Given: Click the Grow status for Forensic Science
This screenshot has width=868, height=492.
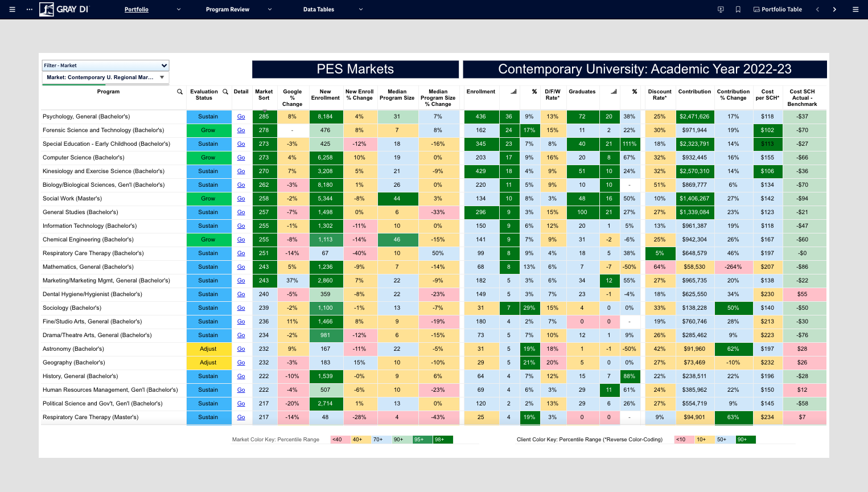Looking at the screenshot, I should click(x=208, y=130).
